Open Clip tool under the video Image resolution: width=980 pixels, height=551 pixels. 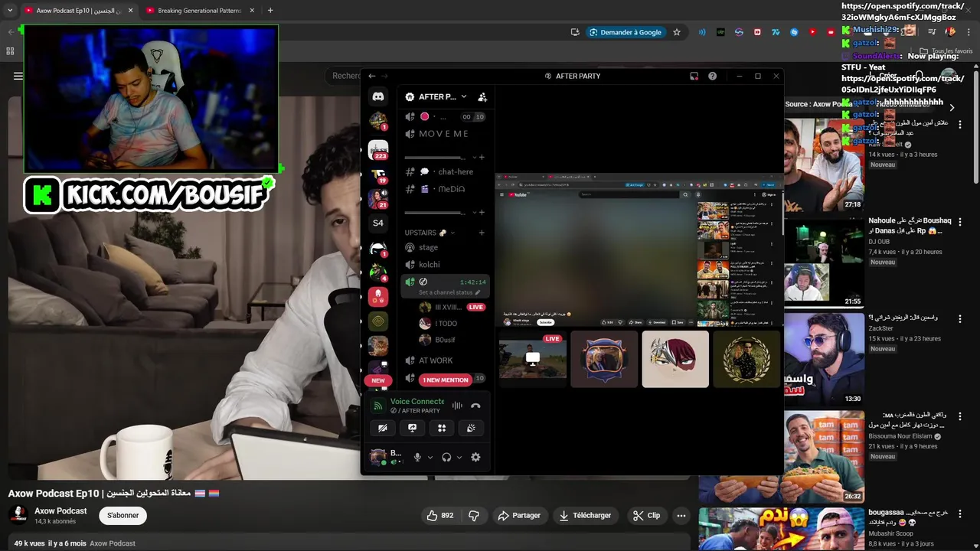(646, 515)
